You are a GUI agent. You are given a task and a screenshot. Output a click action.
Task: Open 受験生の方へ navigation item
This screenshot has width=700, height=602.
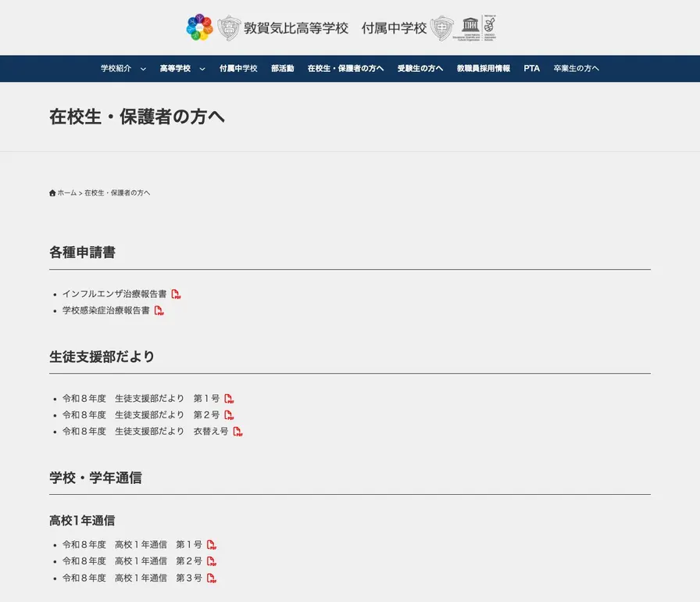pos(420,68)
